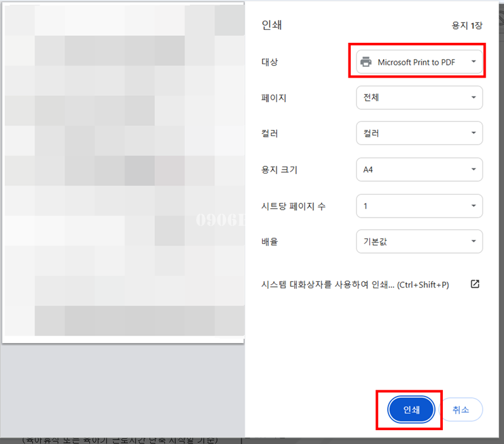Click the external-link icon next to system dialog
504x444 pixels.
[x=475, y=284]
